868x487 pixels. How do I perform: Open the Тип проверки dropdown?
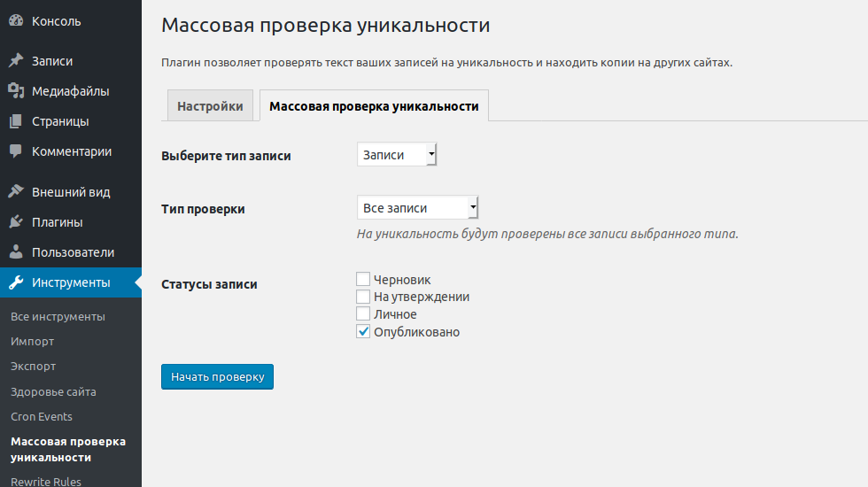(417, 207)
